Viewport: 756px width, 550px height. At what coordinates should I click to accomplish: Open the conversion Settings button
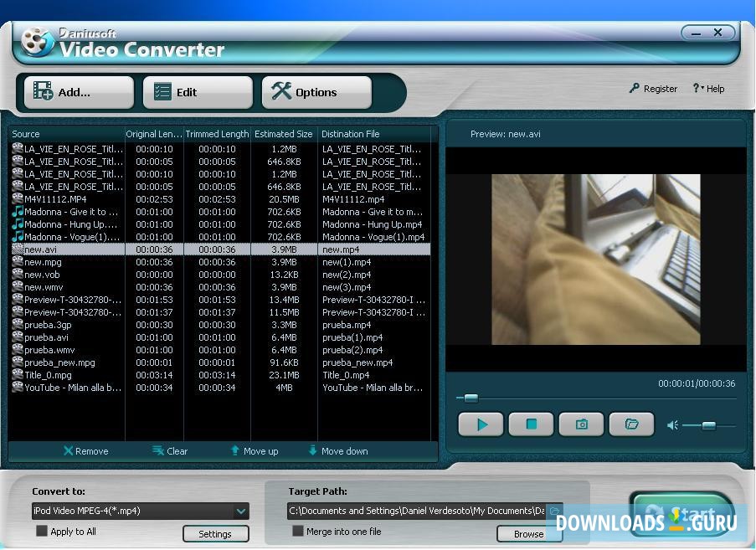click(215, 533)
